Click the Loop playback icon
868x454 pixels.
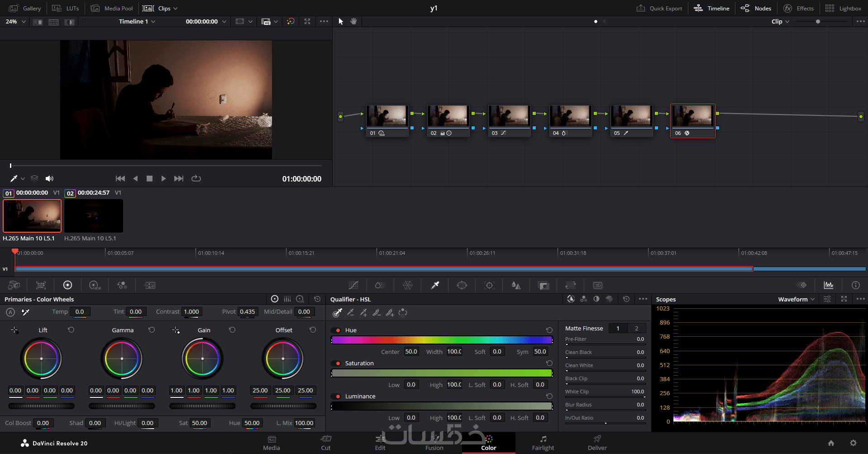[196, 178]
